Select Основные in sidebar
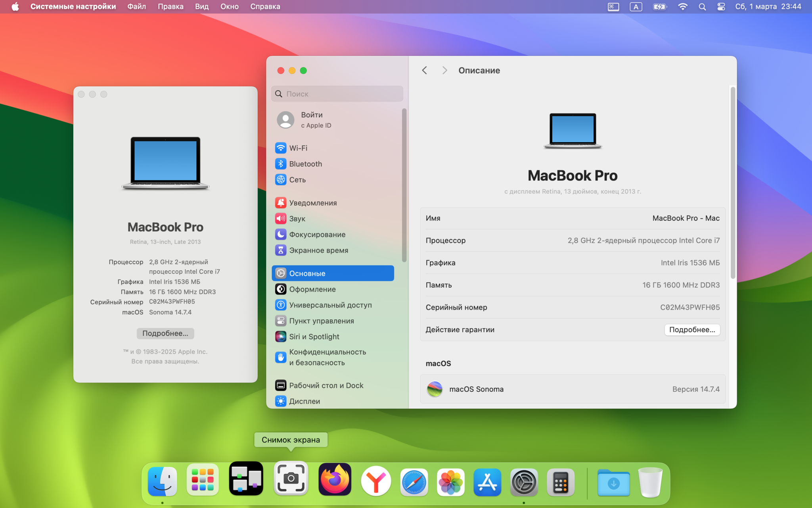Screen dimensions: 812x508 click(333, 273)
